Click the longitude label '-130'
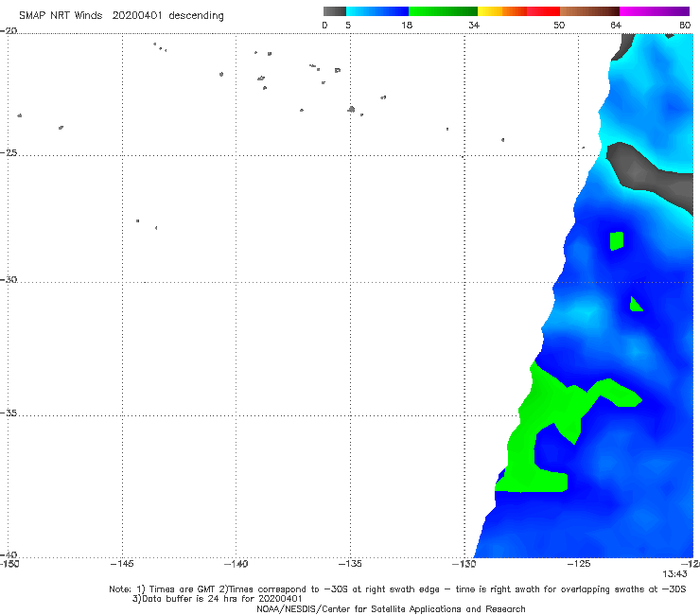Image resolution: width=700 pixels, height=615 pixels. 464,564
